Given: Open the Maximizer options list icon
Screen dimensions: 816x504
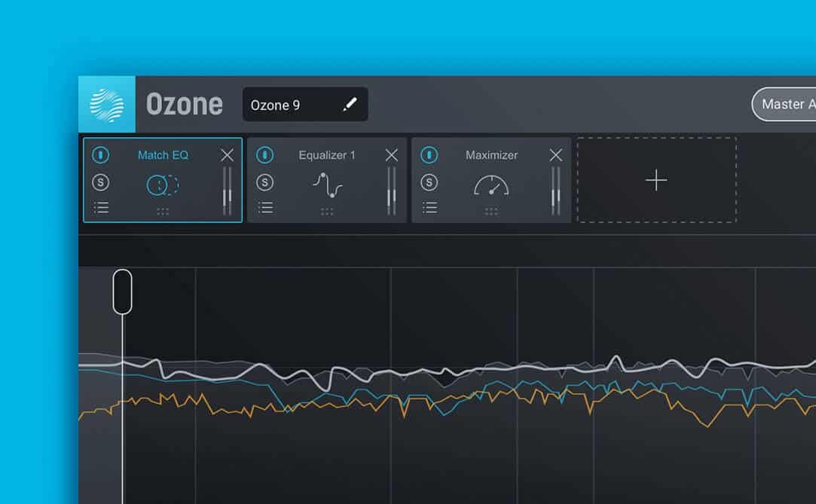Looking at the screenshot, I should 429,208.
